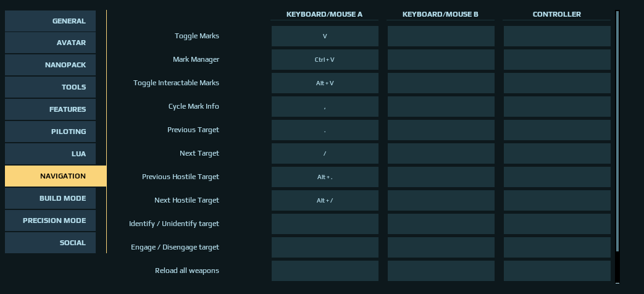Screen dimensions: 644x294
Task: Set Reload all weapons Keyboard/Mouse A binding
Action: pos(325,271)
